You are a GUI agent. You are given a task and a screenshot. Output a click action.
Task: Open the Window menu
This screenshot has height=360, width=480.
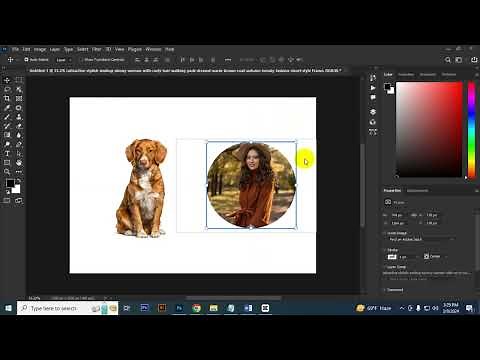(x=153, y=49)
